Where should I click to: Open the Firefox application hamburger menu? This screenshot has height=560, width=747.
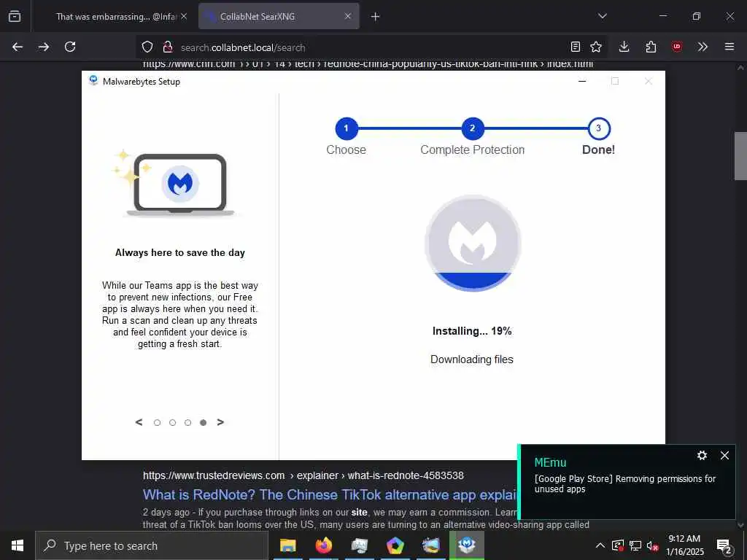pyautogui.click(x=729, y=47)
